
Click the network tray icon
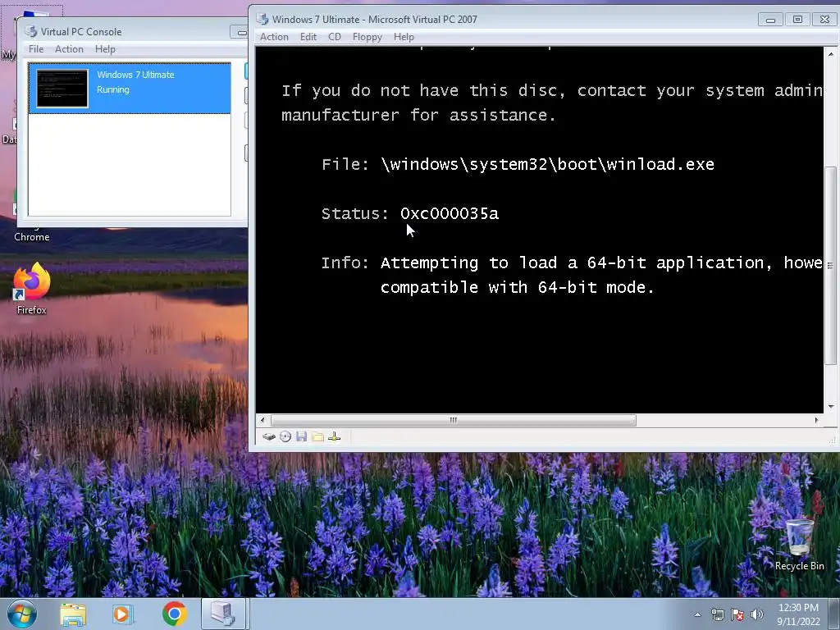click(x=717, y=614)
